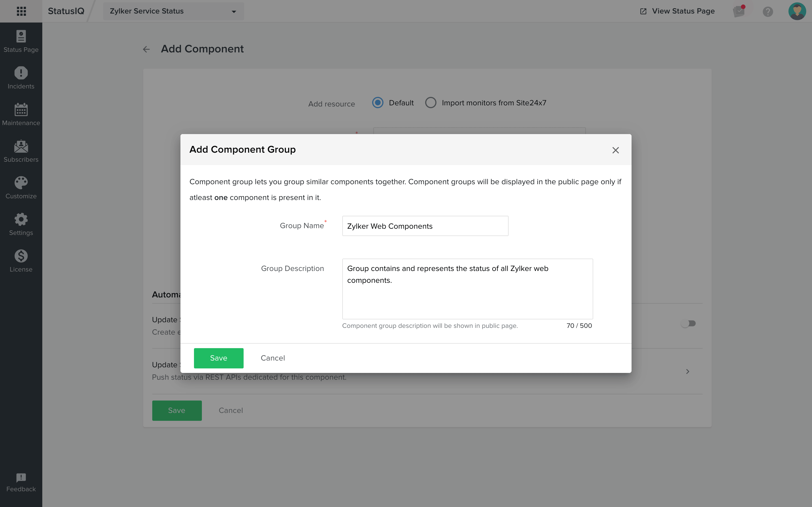Save the new component group
Screen dimensions: 812x507
[219, 358]
